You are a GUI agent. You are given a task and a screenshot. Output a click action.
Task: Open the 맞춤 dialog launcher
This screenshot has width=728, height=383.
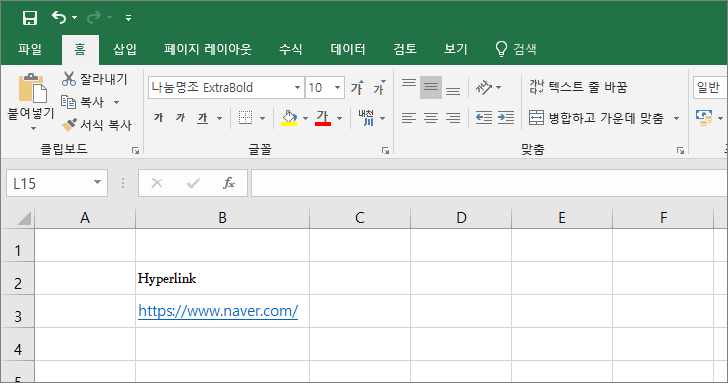680,150
